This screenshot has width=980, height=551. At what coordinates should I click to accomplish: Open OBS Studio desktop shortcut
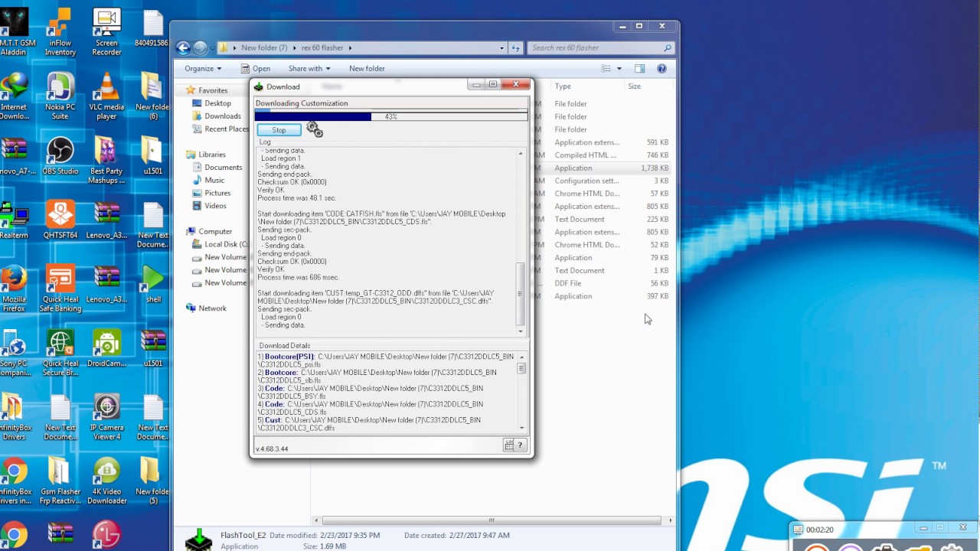pyautogui.click(x=60, y=155)
